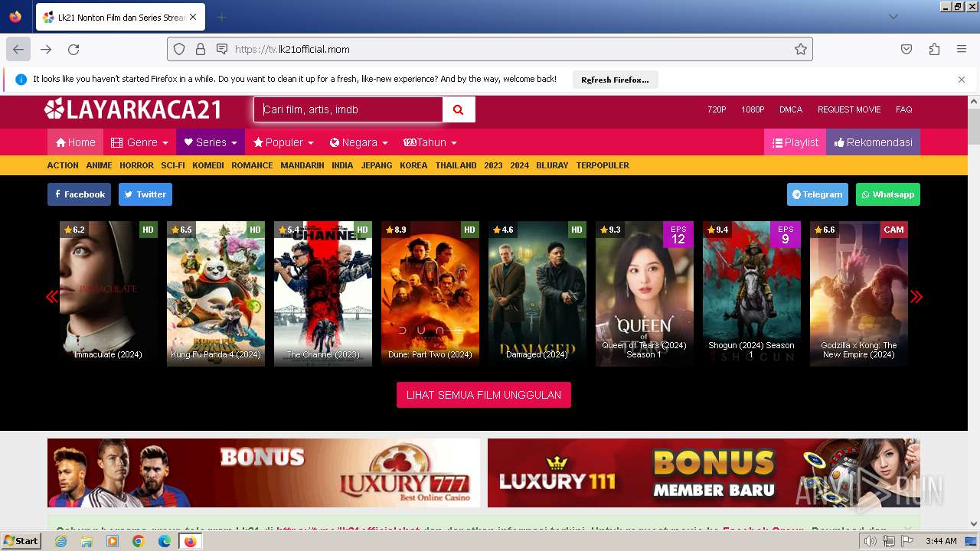
Task: Slide carousel left with red arrow
Action: [x=51, y=296]
